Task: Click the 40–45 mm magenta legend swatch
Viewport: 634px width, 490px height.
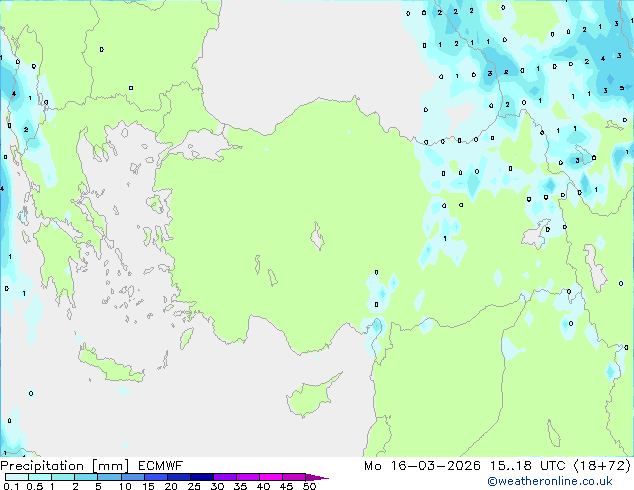Action: (271, 477)
